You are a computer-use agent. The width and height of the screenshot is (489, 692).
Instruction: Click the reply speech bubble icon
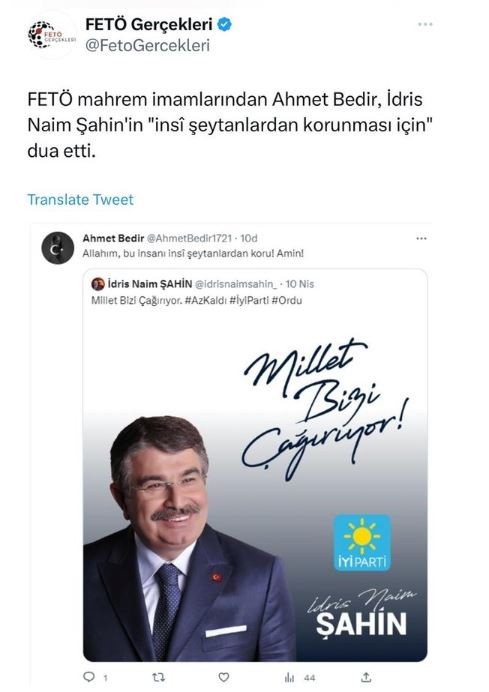(x=89, y=677)
